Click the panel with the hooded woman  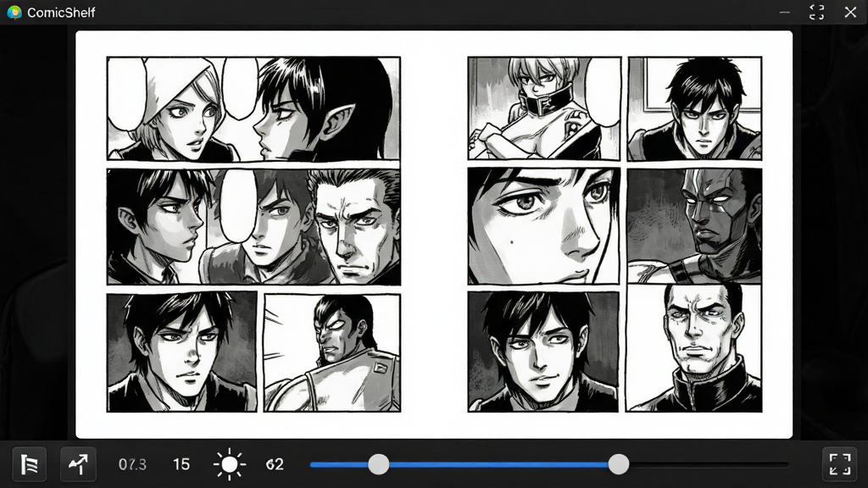click(x=253, y=108)
